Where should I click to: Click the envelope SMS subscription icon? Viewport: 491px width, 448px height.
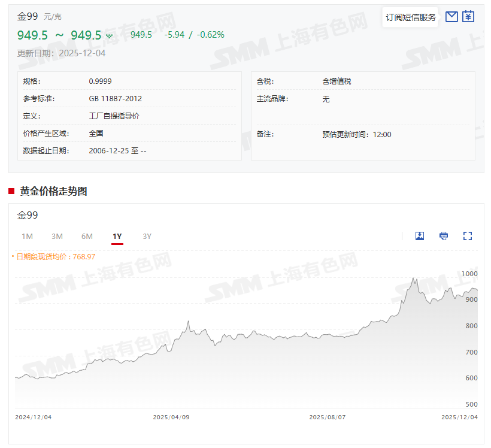[x=451, y=17]
